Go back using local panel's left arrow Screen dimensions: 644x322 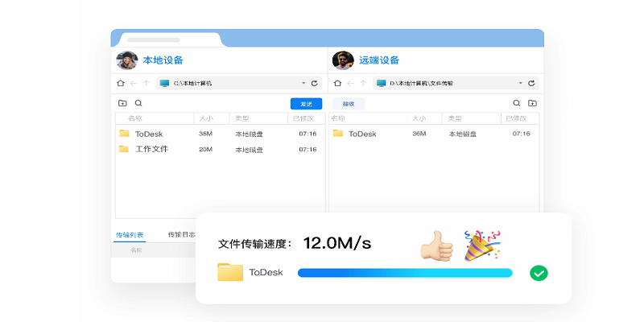coord(134,83)
